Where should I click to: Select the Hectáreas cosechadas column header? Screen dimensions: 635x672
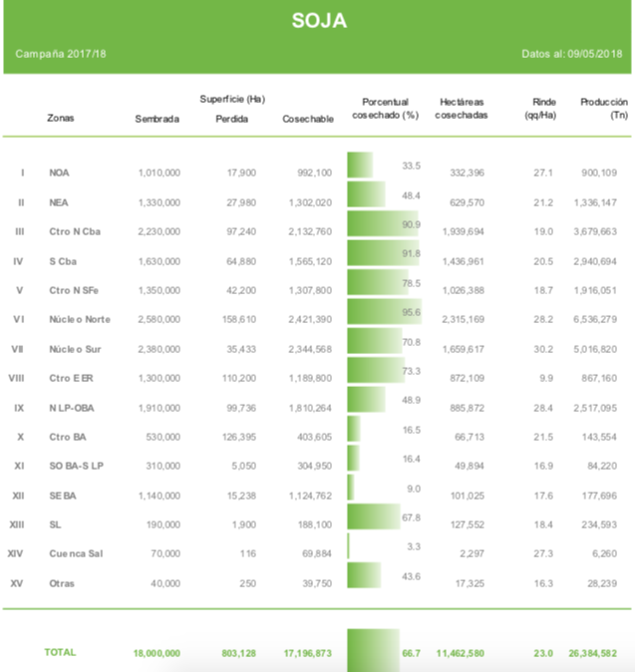coord(463,109)
